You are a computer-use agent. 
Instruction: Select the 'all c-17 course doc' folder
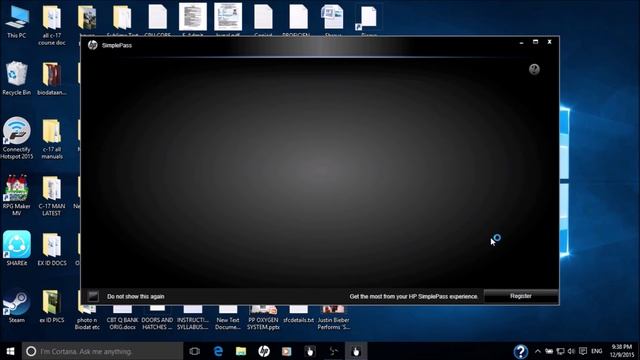click(52, 25)
